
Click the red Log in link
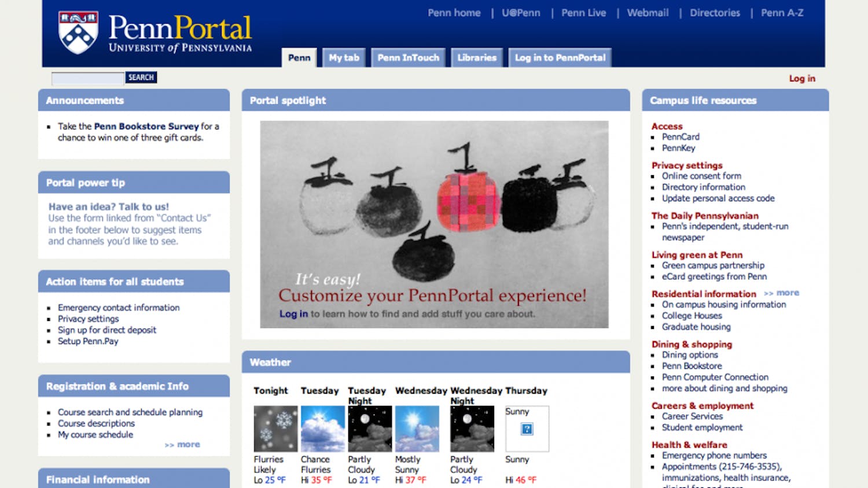pos(802,79)
